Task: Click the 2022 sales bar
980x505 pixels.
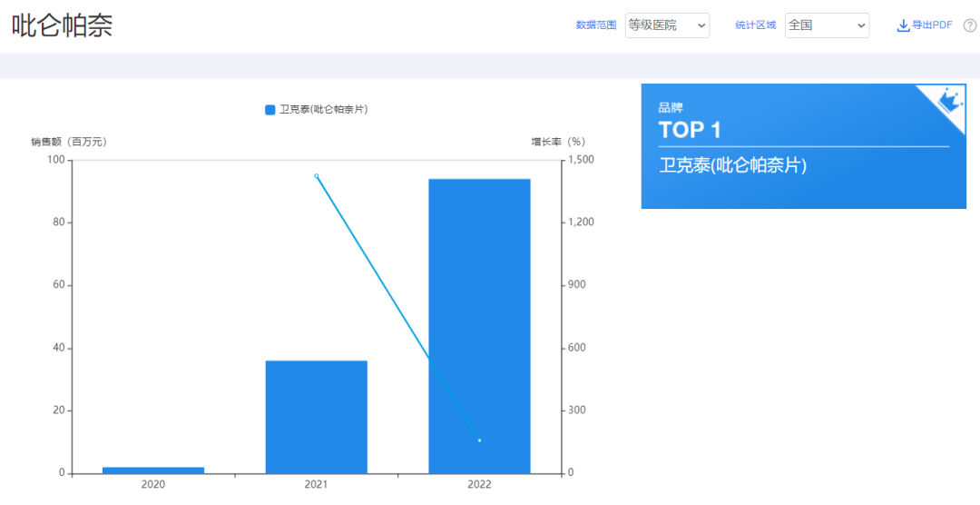Action: tap(479, 326)
